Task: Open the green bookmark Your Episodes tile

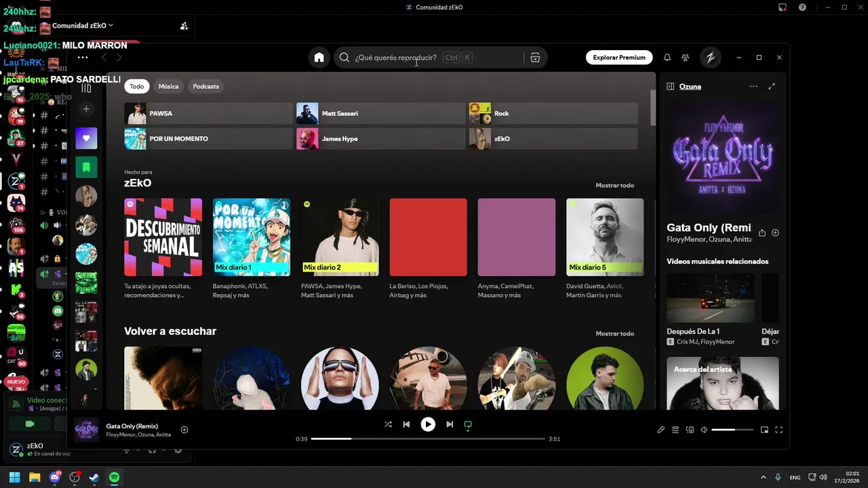Action: click(x=86, y=167)
